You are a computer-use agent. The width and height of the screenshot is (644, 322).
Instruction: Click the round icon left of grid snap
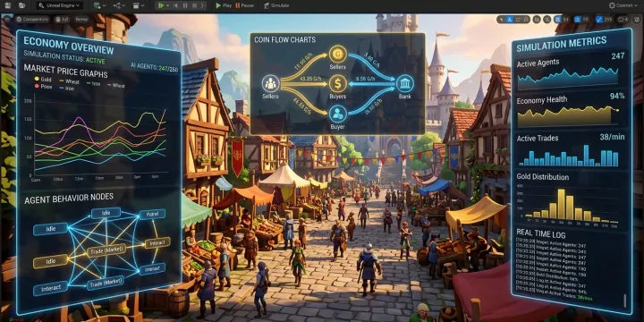pos(547,20)
